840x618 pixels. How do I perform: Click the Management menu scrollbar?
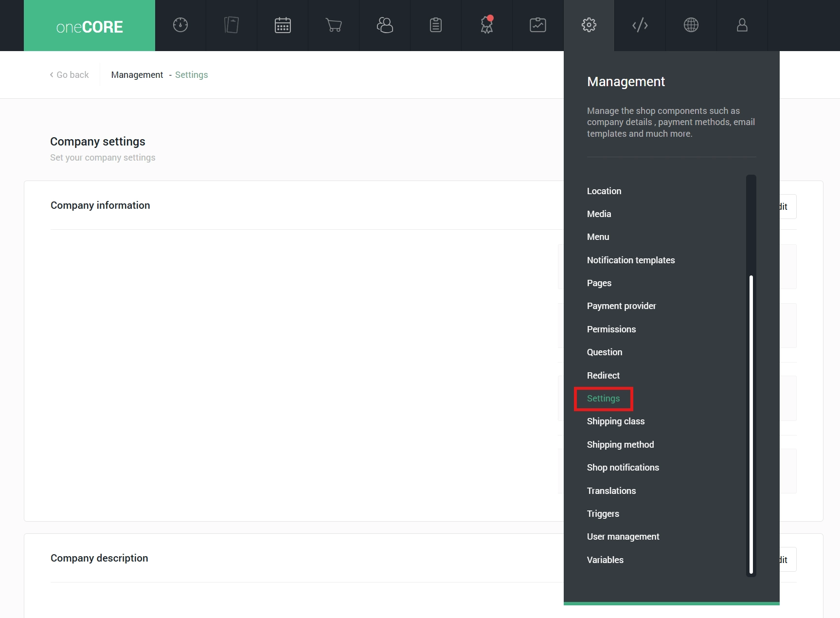(x=751, y=423)
